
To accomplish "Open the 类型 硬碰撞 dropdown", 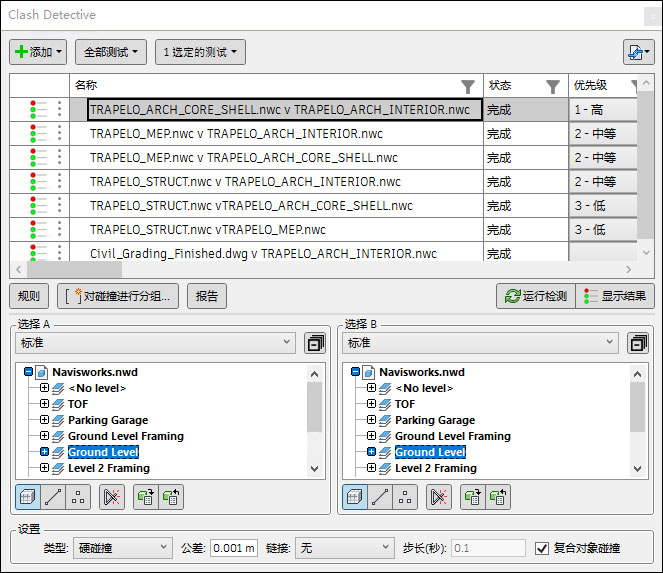I will pos(123,548).
